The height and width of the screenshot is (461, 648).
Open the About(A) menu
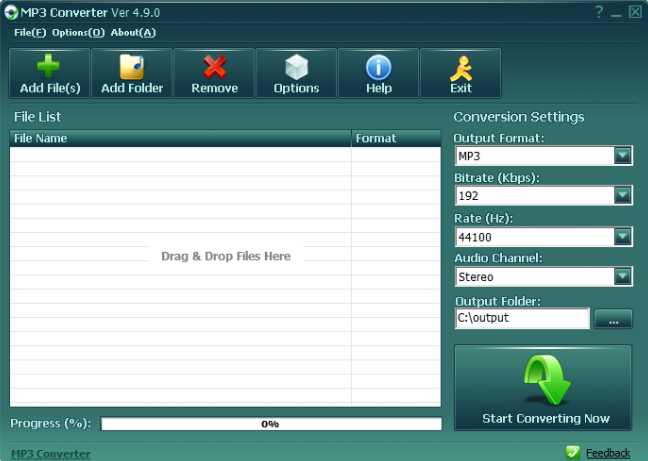click(133, 33)
